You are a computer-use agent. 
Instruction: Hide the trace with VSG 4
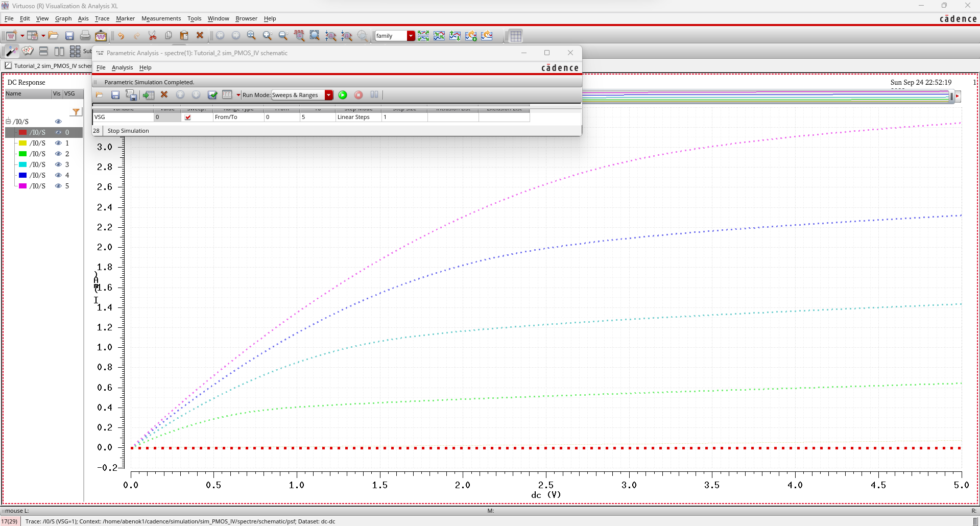click(58, 175)
